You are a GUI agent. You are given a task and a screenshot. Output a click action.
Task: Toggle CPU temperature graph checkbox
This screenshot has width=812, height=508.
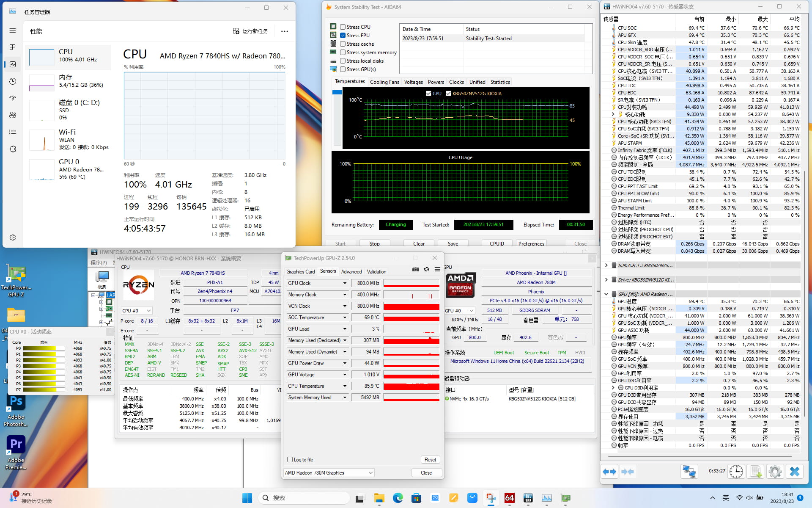pyautogui.click(x=429, y=94)
